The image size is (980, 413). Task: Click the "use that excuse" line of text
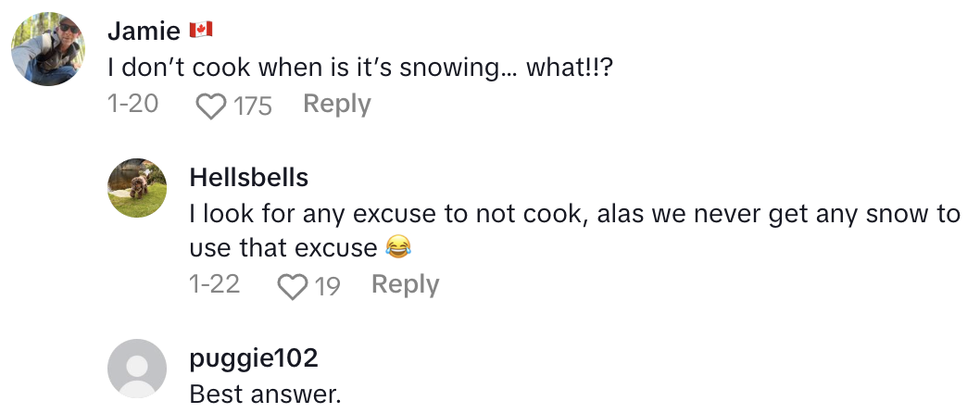coord(283,248)
